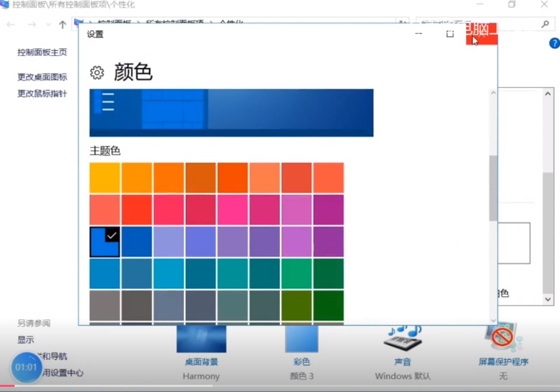
Task: Click the Settings window scrollbar down arrow
Action: tap(493, 320)
